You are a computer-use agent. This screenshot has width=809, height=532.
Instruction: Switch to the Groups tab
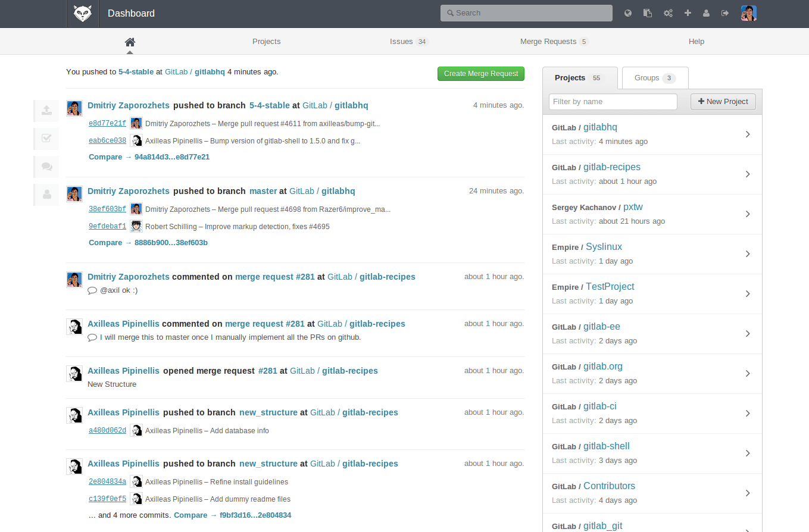click(x=654, y=77)
